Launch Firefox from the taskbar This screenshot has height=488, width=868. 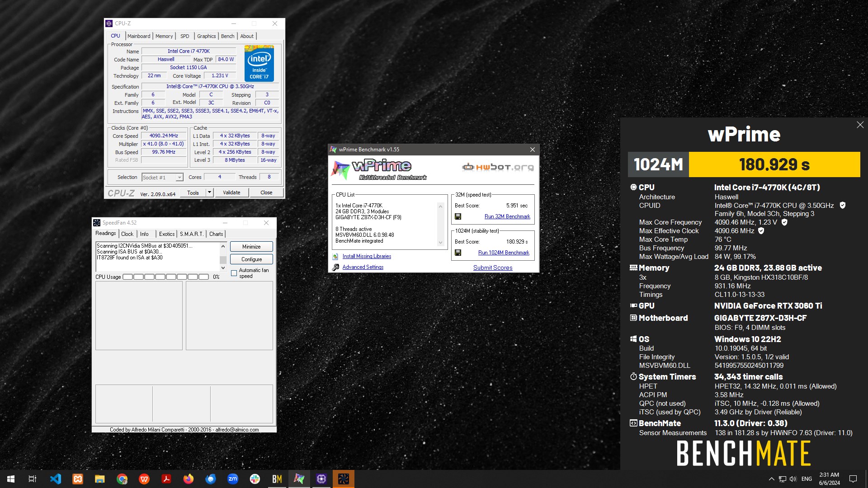189,479
